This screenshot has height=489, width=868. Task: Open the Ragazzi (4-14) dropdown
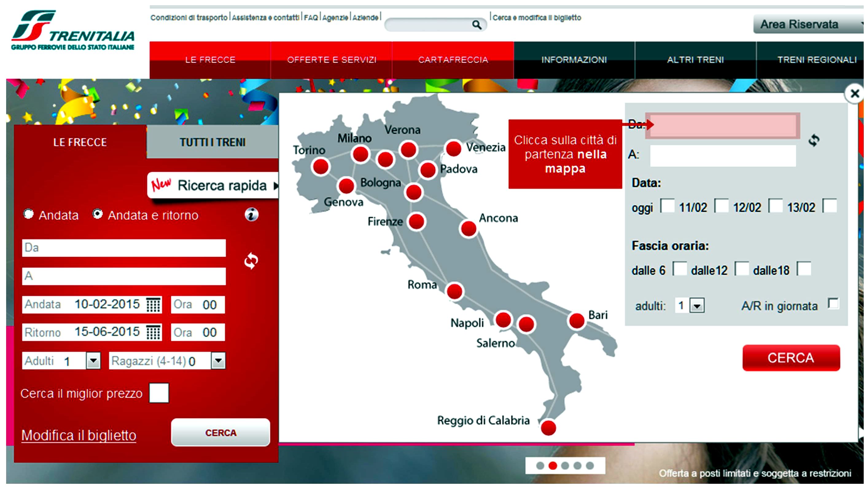tap(218, 361)
